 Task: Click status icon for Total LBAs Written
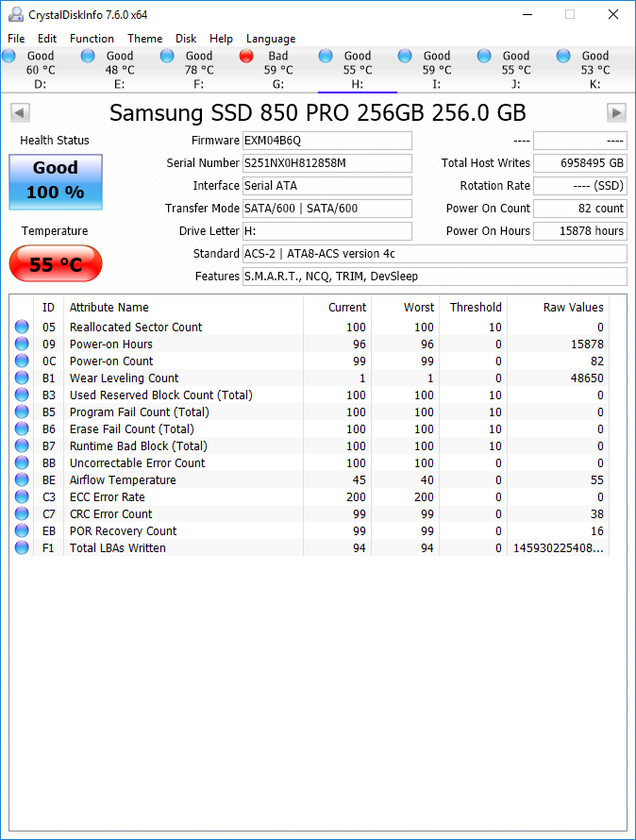click(22, 548)
